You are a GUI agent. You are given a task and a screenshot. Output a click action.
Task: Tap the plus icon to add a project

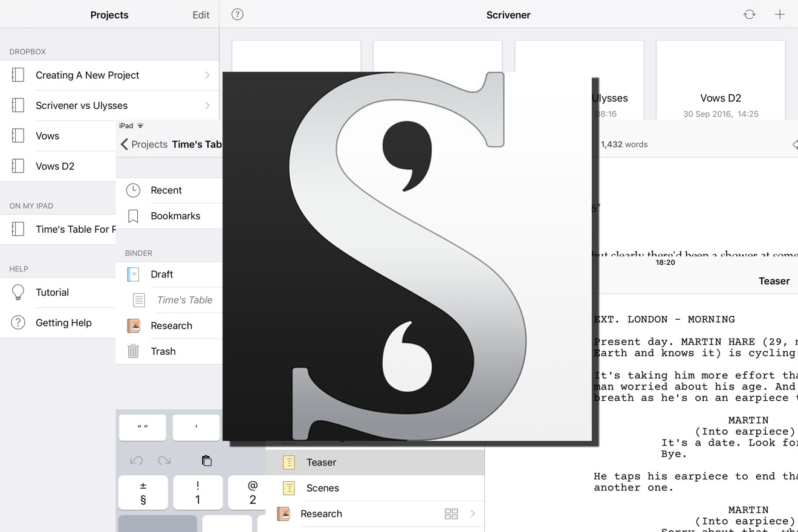pyautogui.click(x=780, y=15)
